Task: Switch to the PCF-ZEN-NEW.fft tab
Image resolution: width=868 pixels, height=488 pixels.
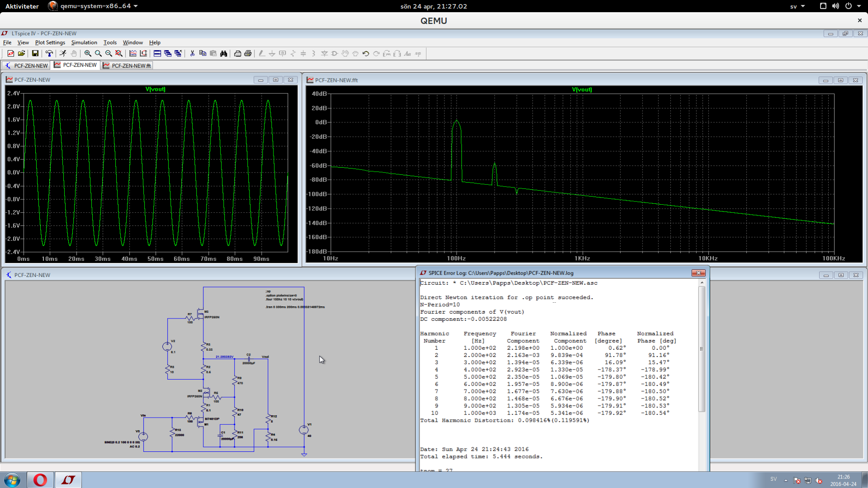Action: [x=127, y=66]
